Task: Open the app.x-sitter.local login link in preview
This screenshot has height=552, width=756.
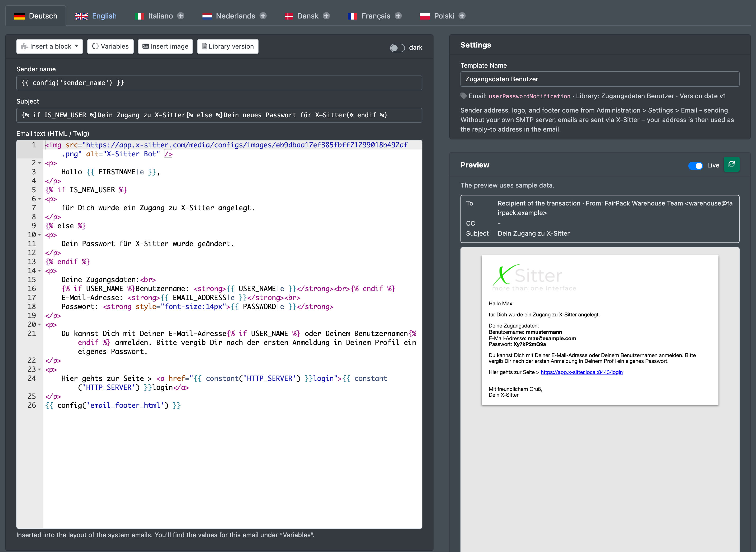Action: 582,372
